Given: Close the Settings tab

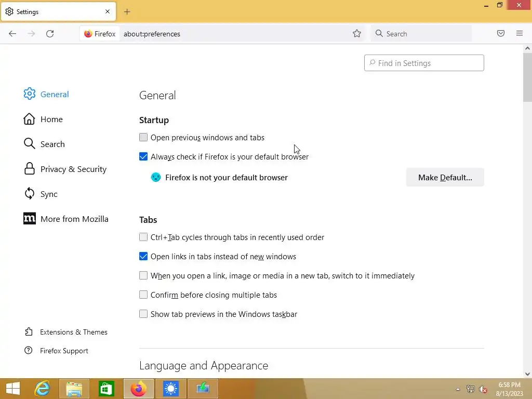Looking at the screenshot, I should [108, 11].
